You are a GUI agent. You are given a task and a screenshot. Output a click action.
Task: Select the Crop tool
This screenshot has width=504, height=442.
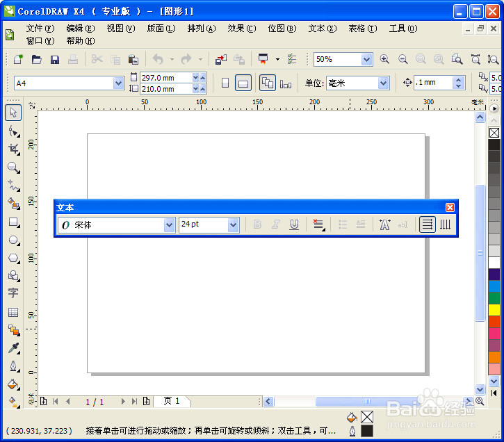(x=13, y=149)
